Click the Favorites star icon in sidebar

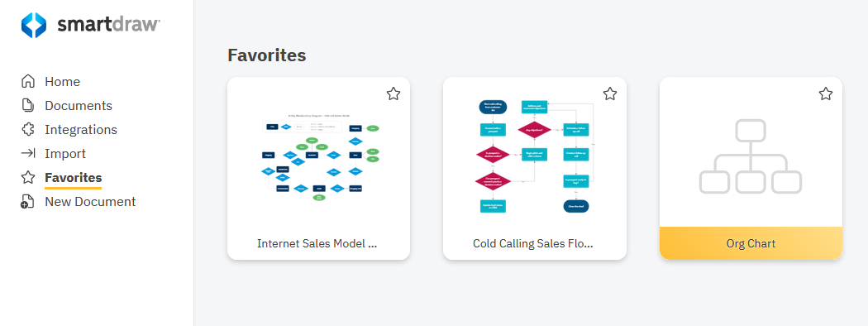[x=27, y=177]
